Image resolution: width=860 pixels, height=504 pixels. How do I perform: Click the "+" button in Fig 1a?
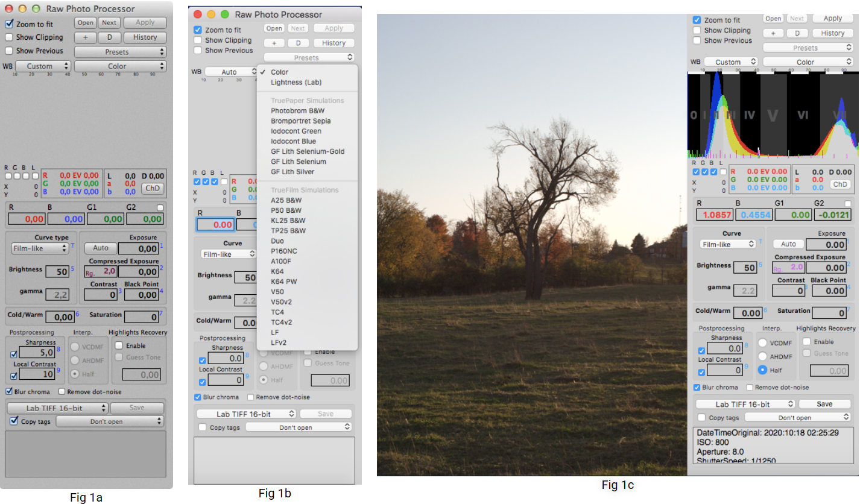[85, 37]
